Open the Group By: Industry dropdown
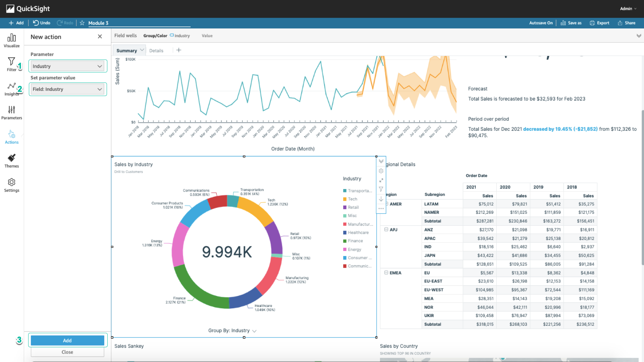Viewport: 644px width, 362px height. tap(232, 330)
